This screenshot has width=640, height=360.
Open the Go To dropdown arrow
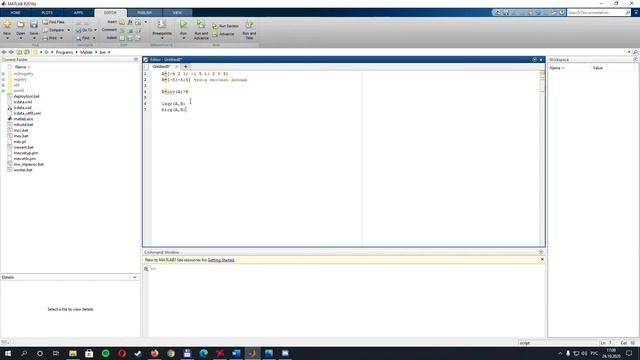click(x=96, y=30)
